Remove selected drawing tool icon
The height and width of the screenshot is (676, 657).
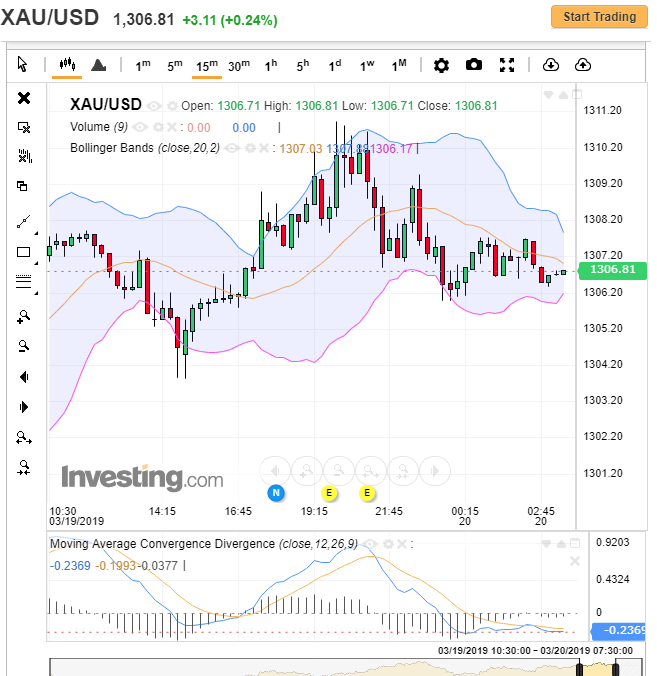[24, 127]
